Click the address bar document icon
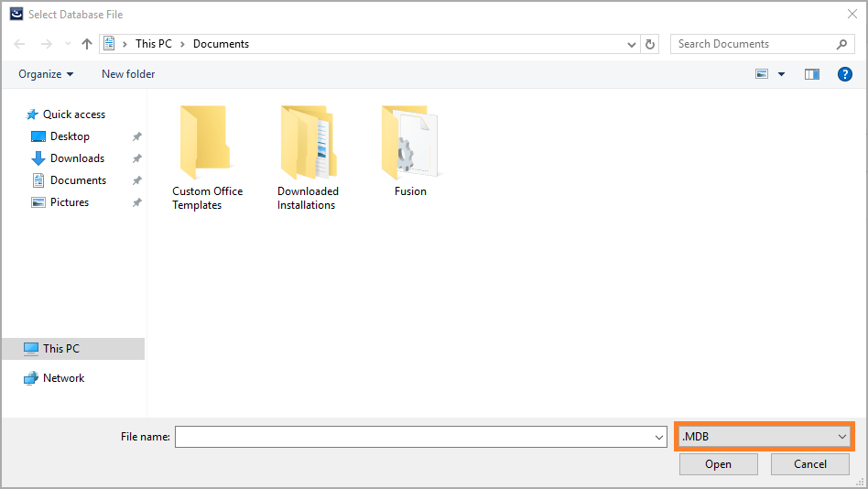The width and height of the screenshot is (868, 489). (109, 44)
